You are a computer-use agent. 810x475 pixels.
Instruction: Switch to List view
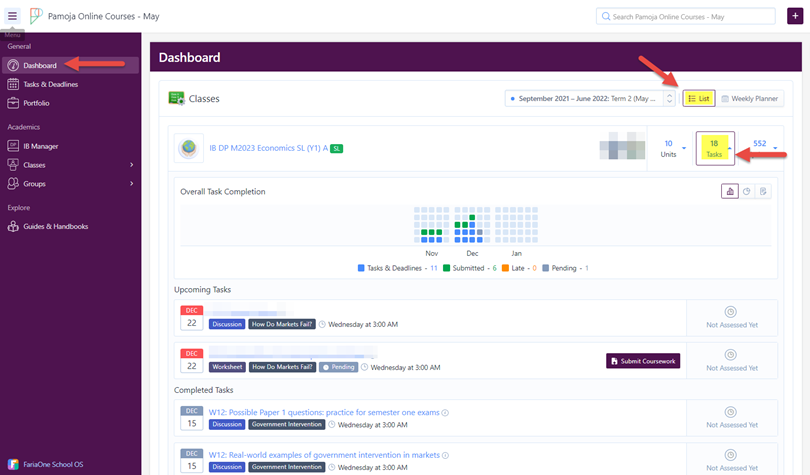699,99
